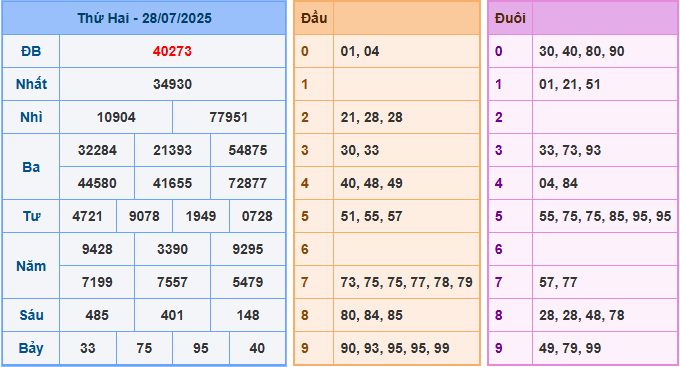Click Đuôi row 8 values 28, 28, 48, 78

tap(582, 315)
